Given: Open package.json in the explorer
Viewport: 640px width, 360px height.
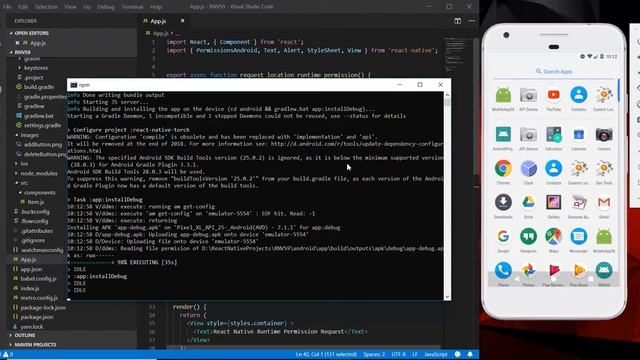Looking at the screenshot, I should [x=37, y=317].
